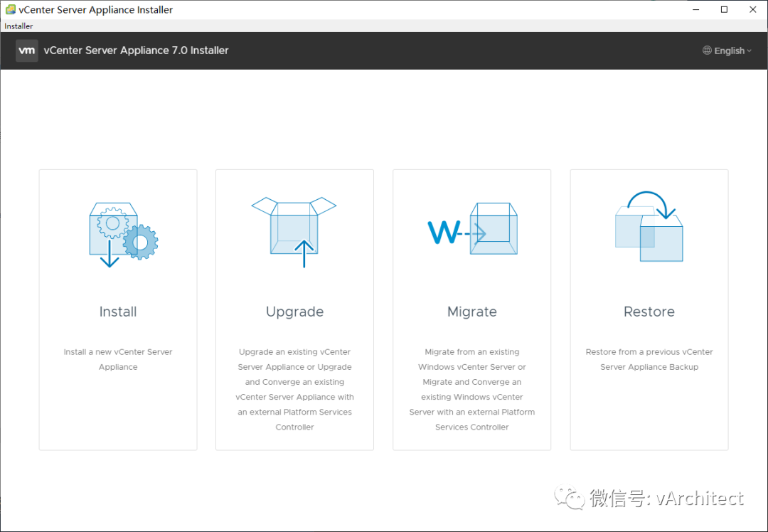Open the Installer menu
This screenshot has width=768, height=532.
tap(18, 26)
